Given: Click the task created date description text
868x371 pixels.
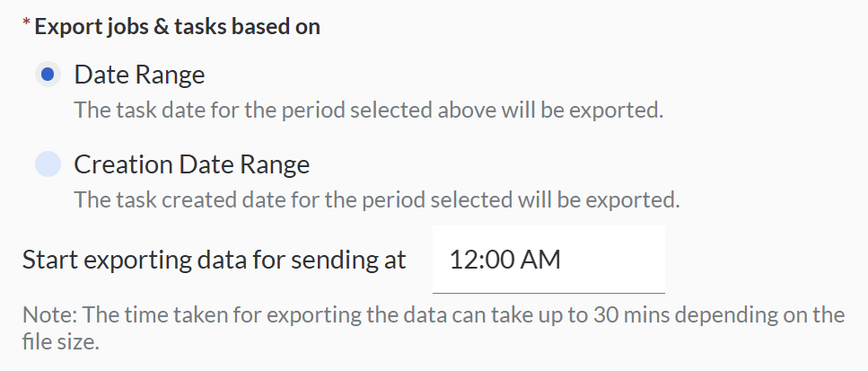Looking at the screenshot, I should click(377, 199).
